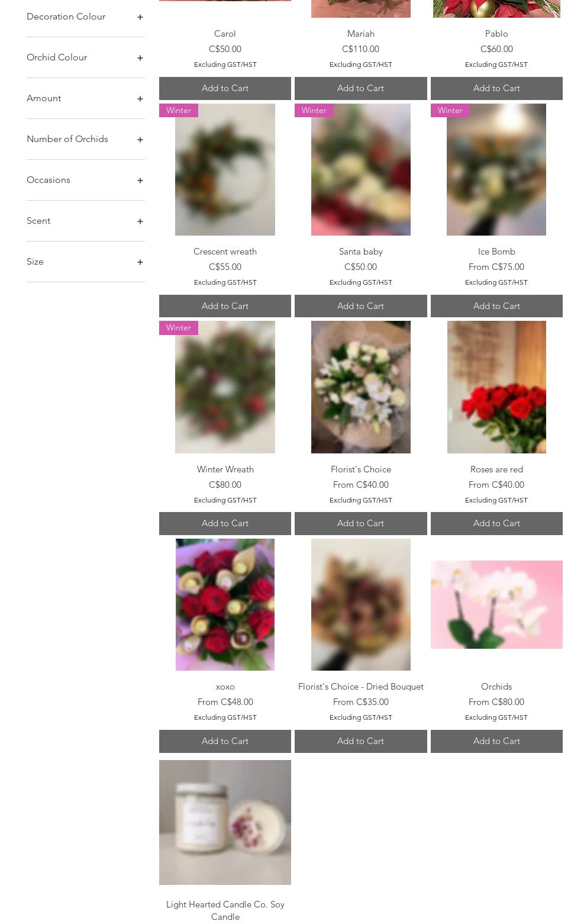Click the Winter badge on Crescent wreath
The image size is (571, 924).
[x=178, y=111]
